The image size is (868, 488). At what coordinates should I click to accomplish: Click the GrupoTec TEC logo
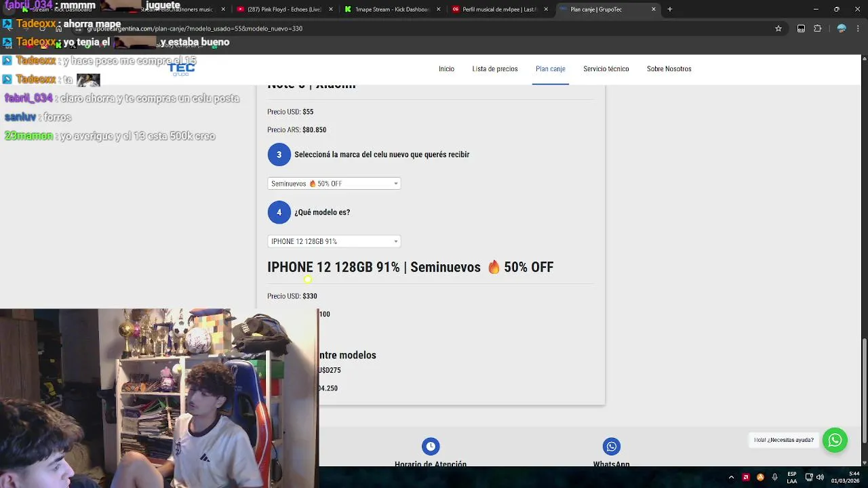pos(181,68)
